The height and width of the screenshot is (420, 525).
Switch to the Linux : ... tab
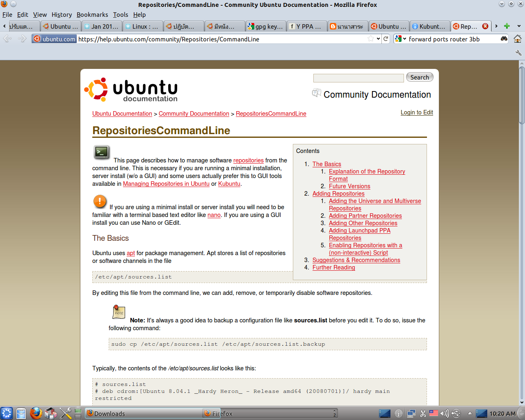pos(142,26)
